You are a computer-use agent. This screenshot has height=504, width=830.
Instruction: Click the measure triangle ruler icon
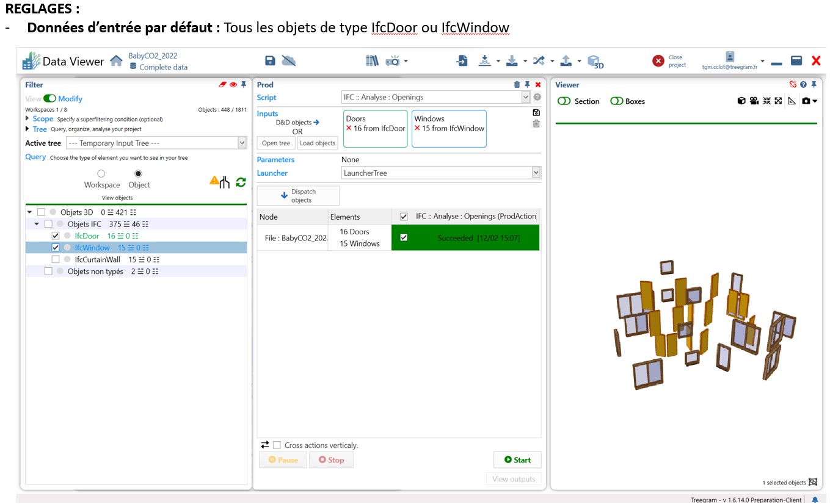(x=792, y=101)
